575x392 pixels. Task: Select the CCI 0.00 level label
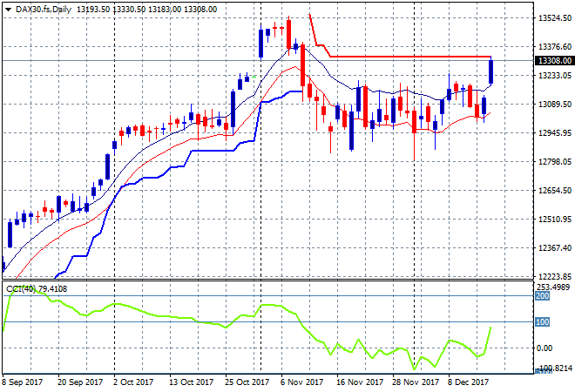545,348
